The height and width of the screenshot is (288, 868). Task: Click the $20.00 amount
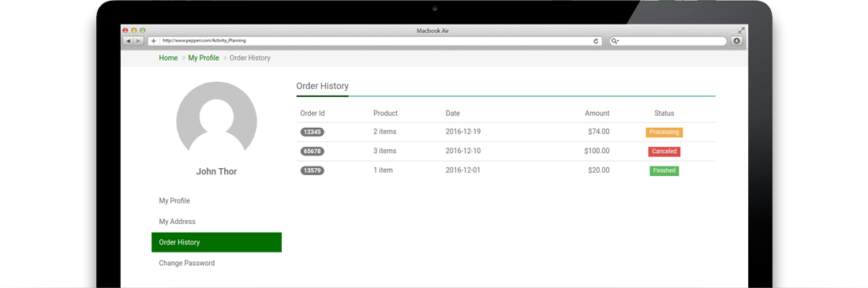pyautogui.click(x=599, y=170)
